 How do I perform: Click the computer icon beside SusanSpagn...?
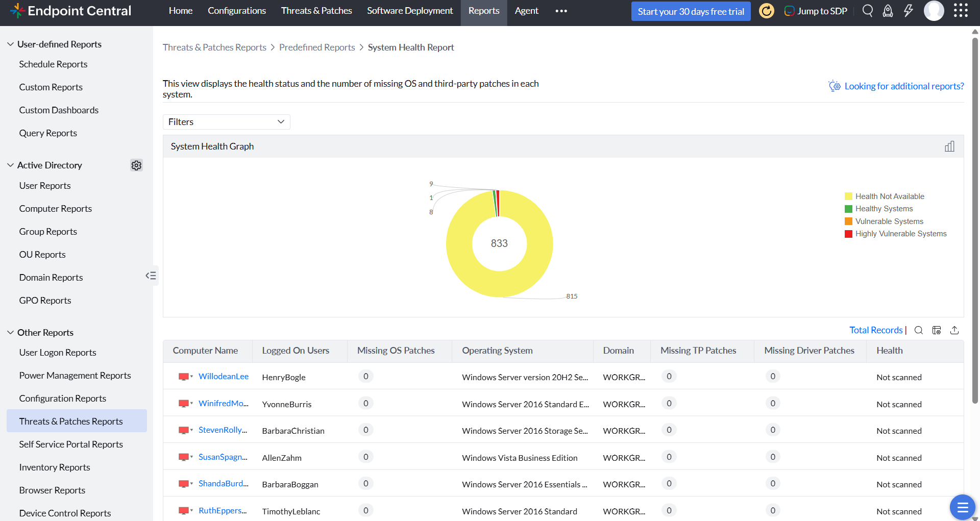point(184,457)
